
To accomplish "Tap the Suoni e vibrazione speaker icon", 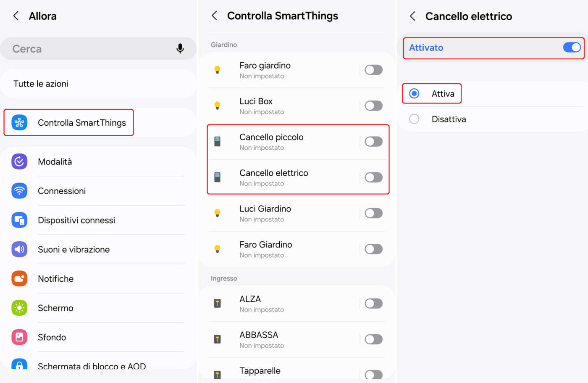I will tap(19, 249).
